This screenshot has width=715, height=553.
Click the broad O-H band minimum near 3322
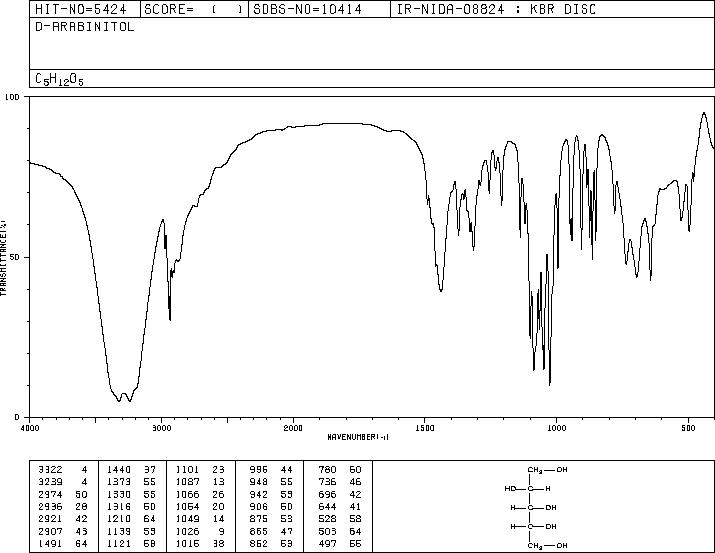[x=119, y=401]
